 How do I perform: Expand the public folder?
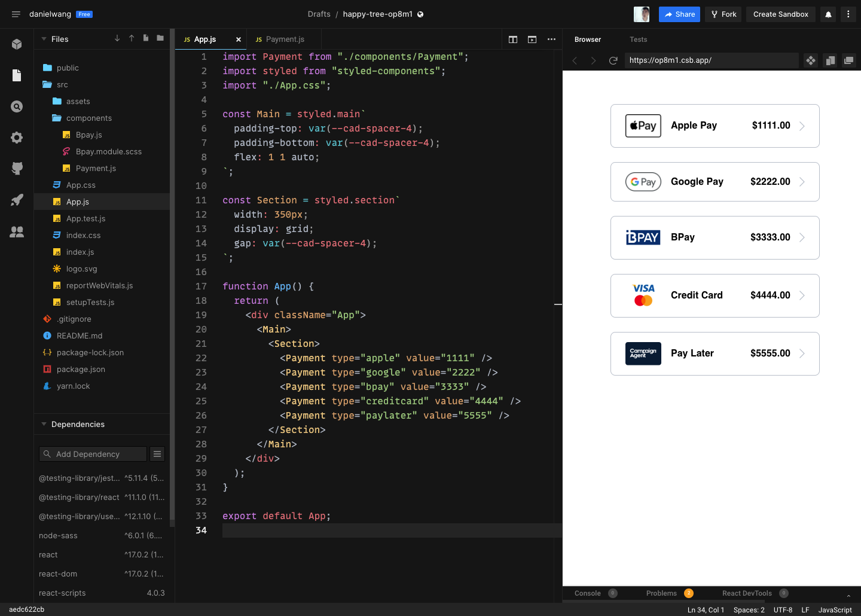tap(102, 68)
